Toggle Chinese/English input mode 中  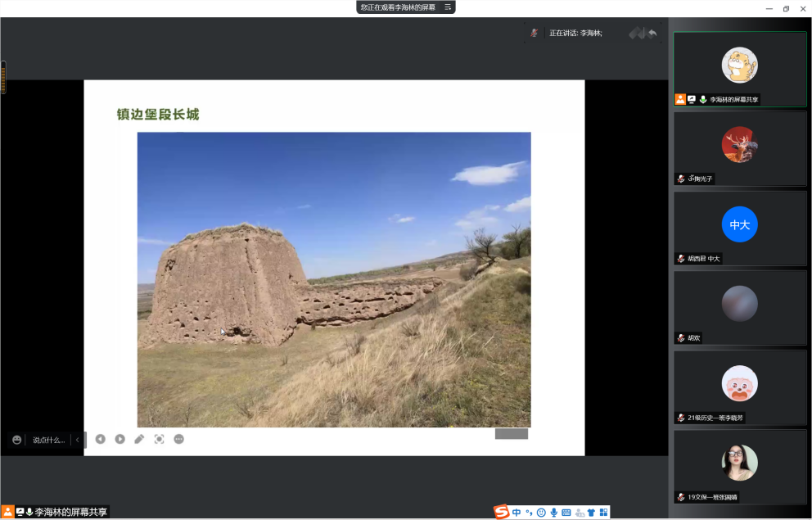click(x=517, y=513)
